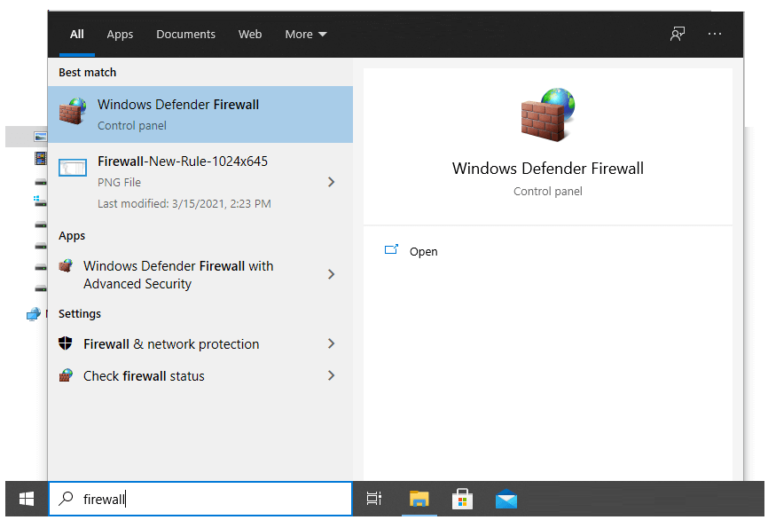Click the feedback person icon
768x520 pixels.
[x=677, y=34]
